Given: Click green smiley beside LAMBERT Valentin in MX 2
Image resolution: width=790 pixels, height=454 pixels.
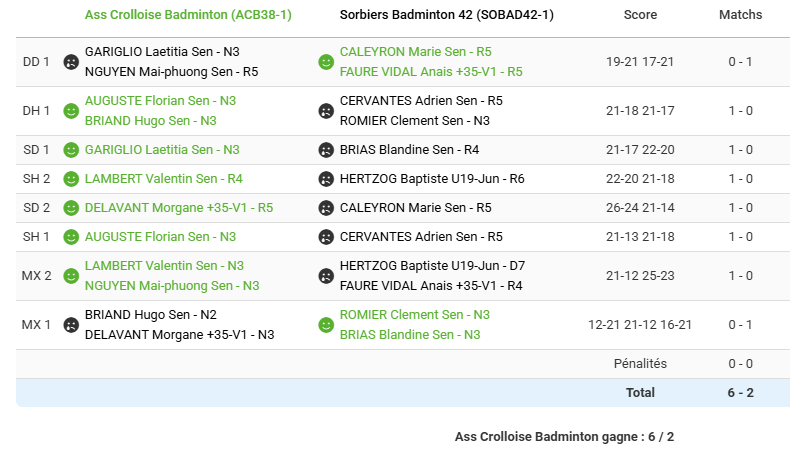Looking at the screenshot, I should click(x=71, y=276).
